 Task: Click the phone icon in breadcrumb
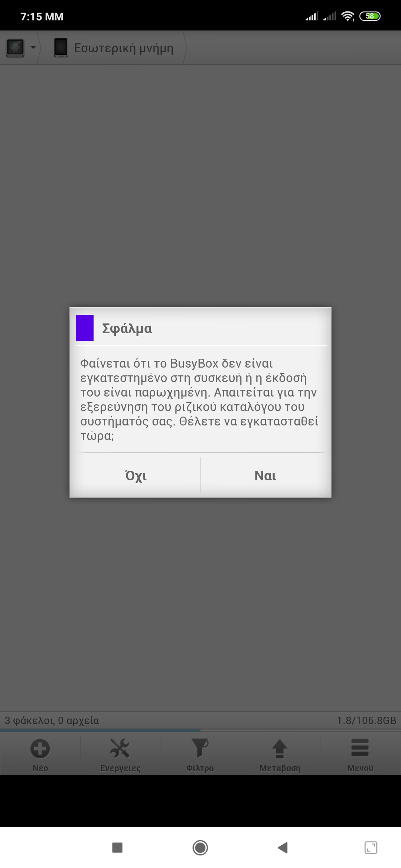coord(61,47)
